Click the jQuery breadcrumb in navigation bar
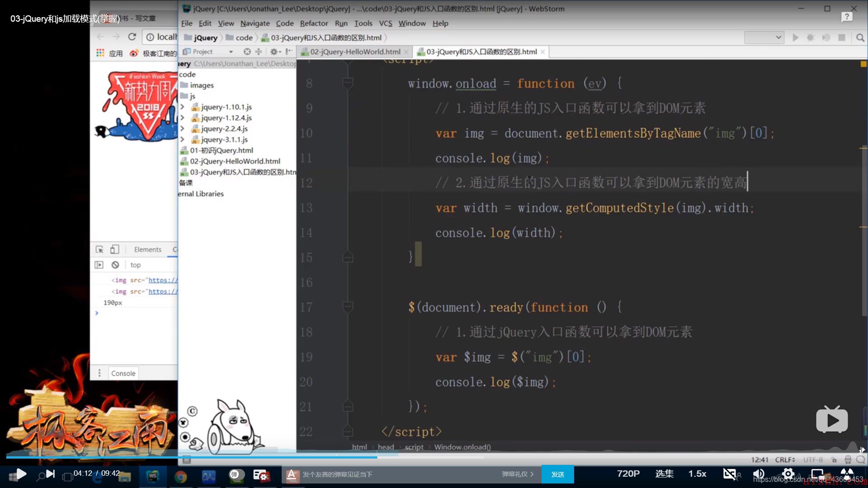The width and height of the screenshot is (868, 488). [201, 38]
